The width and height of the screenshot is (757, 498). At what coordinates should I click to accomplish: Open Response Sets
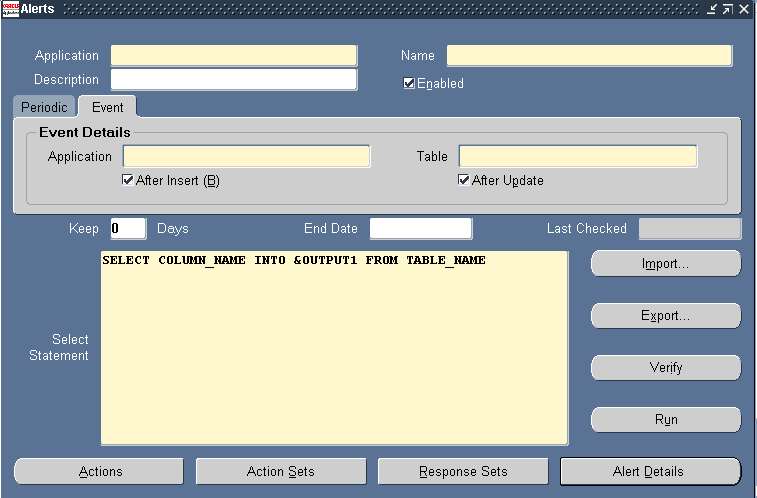[x=463, y=471]
